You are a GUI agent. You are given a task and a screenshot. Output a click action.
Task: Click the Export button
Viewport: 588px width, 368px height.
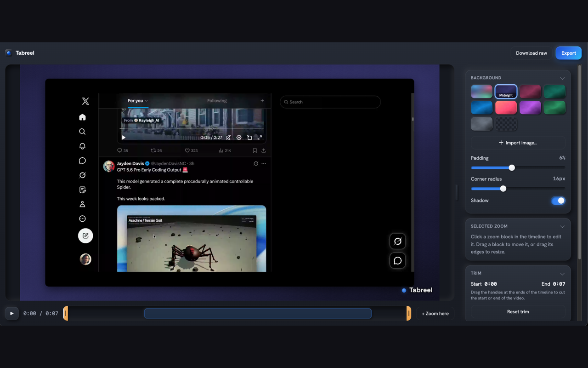point(569,53)
